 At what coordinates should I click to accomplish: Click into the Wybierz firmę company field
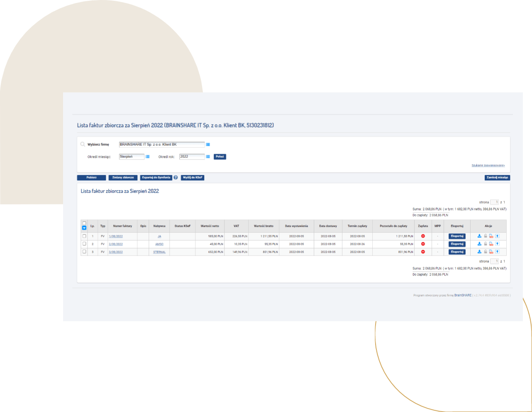click(162, 145)
